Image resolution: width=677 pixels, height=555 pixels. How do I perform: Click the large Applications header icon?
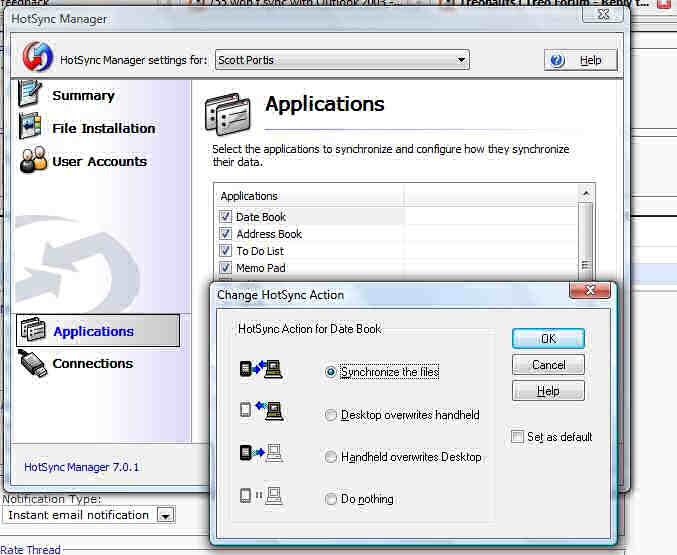point(228,114)
